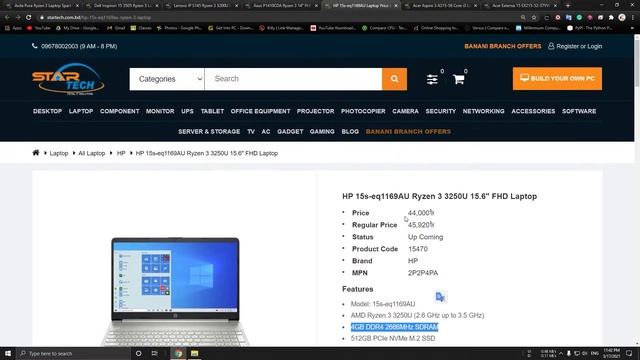Open Task View on the taskbar
The width and height of the screenshot is (640, 360).
[155, 353]
